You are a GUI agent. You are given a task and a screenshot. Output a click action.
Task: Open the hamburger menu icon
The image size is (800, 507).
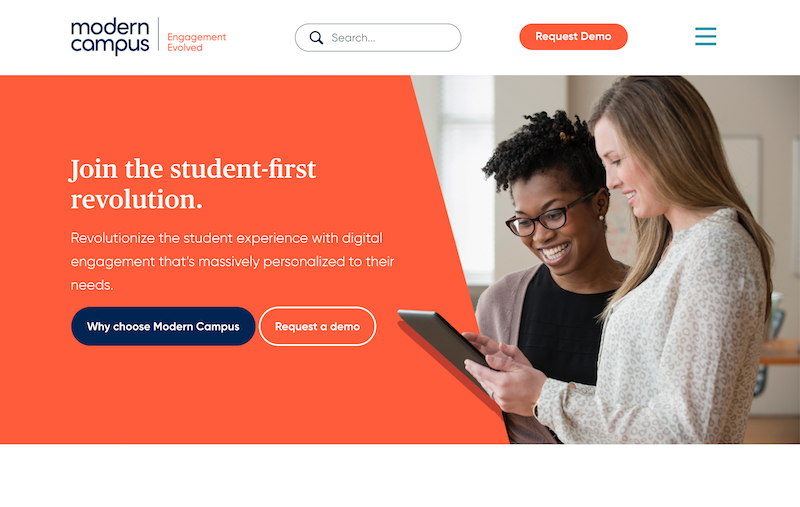[x=705, y=36]
